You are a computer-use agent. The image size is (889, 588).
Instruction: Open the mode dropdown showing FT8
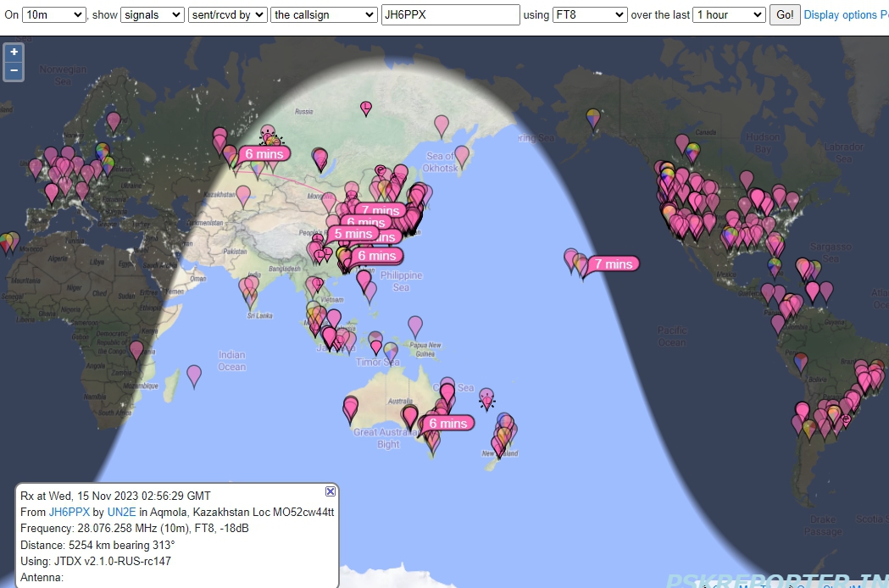(590, 14)
